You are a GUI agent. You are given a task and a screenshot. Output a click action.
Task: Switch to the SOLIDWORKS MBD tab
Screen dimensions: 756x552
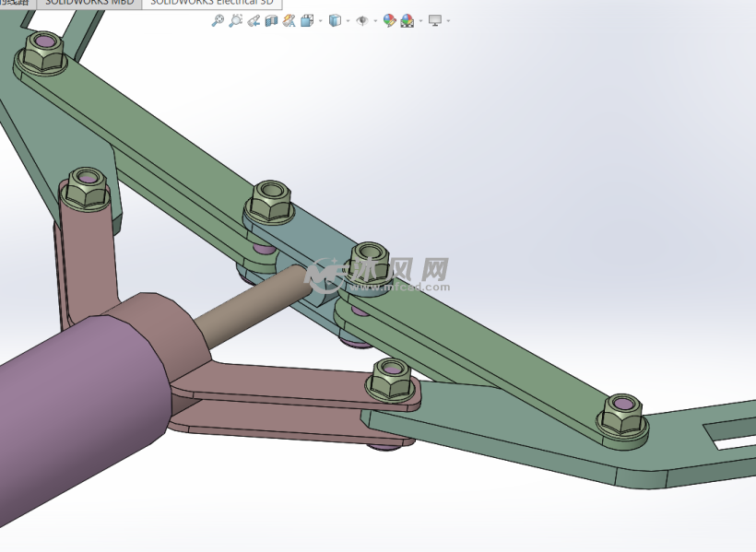89,3
